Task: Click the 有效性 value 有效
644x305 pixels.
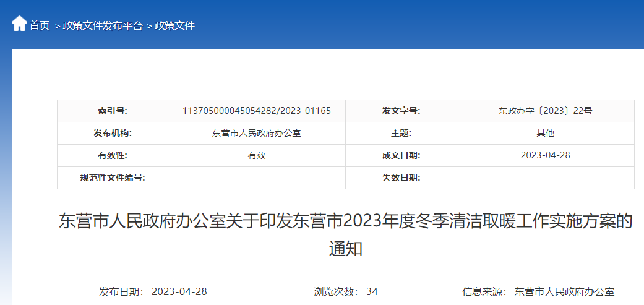Action: click(x=256, y=155)
